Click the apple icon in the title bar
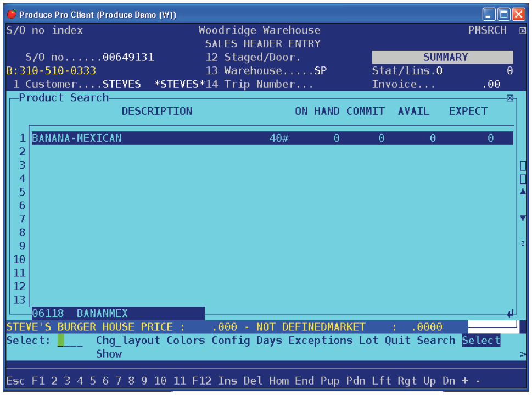The width and height of the screenshot is (532, 395). [12, 14]
